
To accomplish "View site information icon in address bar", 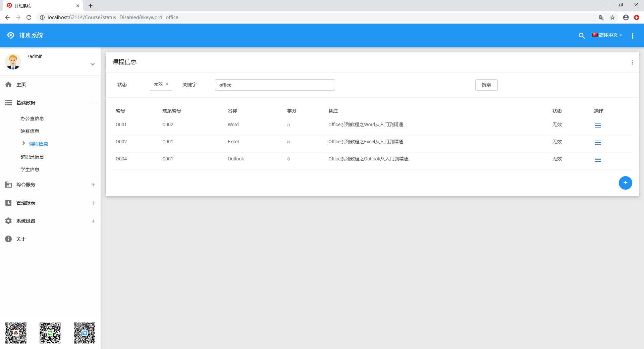I will [42, 17].
